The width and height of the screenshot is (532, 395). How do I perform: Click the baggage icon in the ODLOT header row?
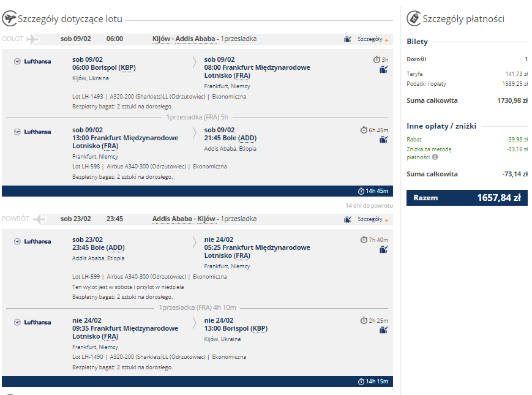coord(348,39)
